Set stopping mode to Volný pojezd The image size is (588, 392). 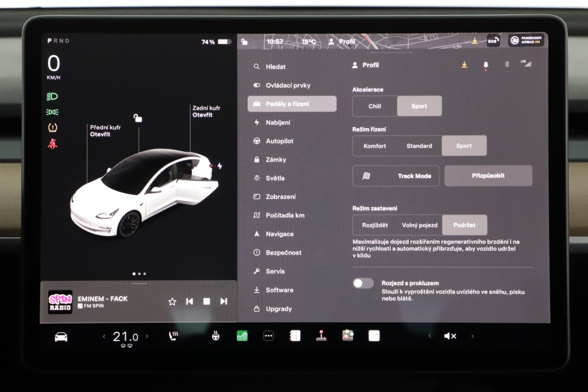click(x=419, y=225)
